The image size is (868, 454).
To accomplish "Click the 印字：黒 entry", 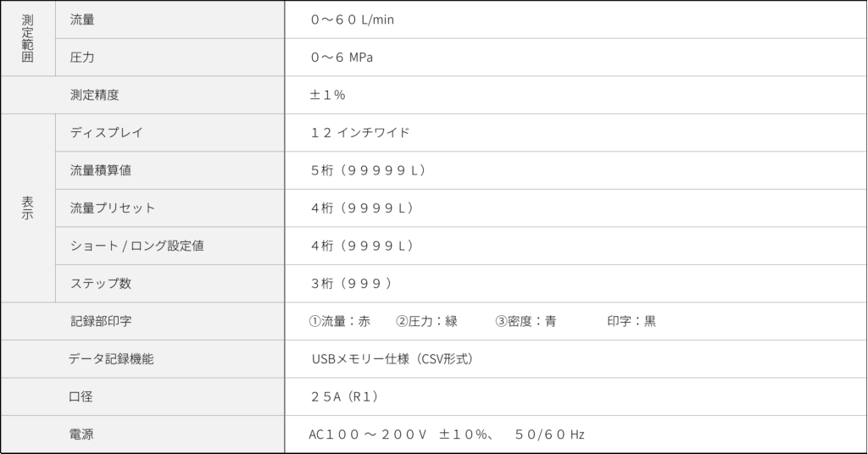I will pyautogui.click(x=632, y=321).
